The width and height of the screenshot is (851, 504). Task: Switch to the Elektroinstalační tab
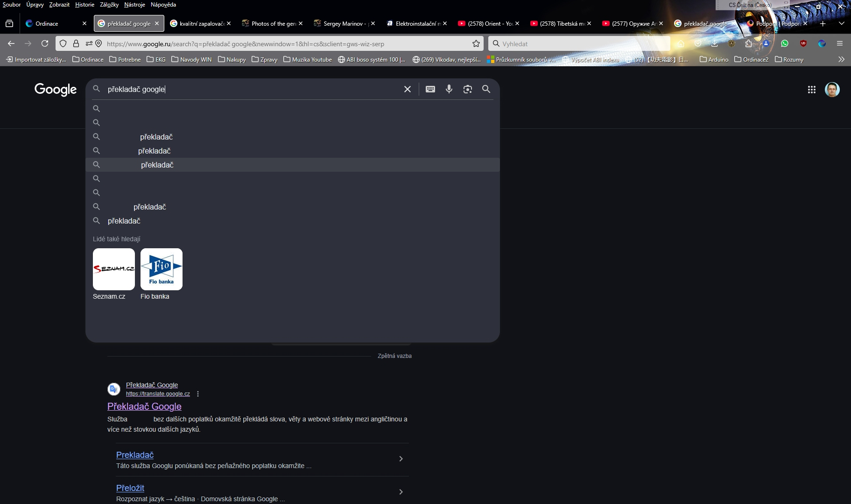(417, 23)
